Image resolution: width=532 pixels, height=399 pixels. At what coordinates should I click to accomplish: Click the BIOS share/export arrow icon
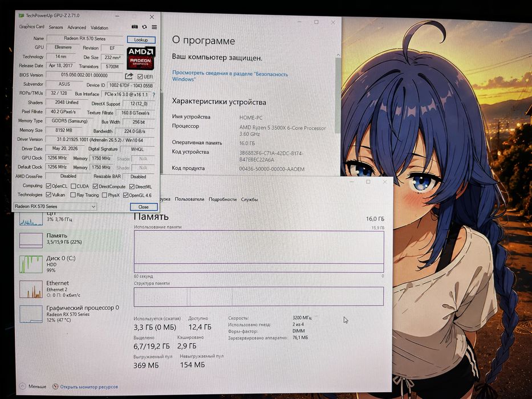pos(129,76)
